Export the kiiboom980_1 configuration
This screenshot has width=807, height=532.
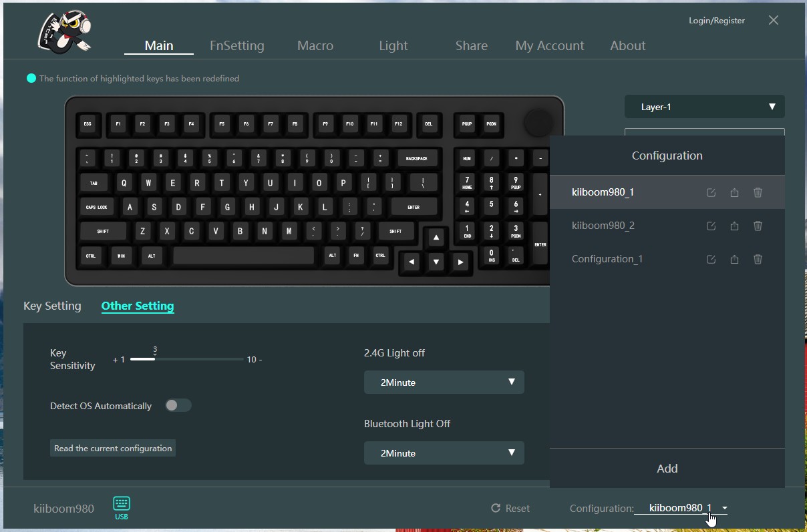pyautogui.click(x=734, y=192)
